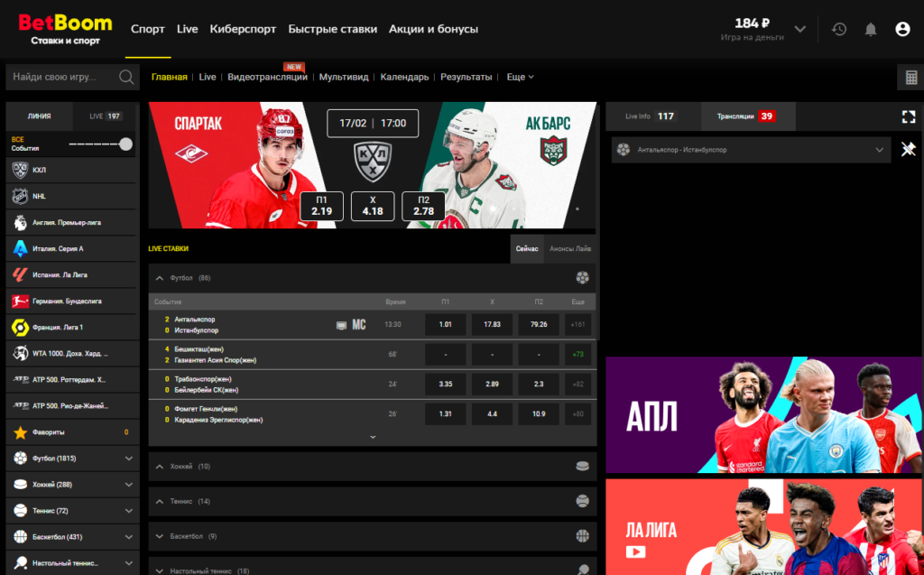Viewport: 924px width, 575px height.
Task: Open the Еще dropdown in sub-navigation
Action: coord(521,78)
